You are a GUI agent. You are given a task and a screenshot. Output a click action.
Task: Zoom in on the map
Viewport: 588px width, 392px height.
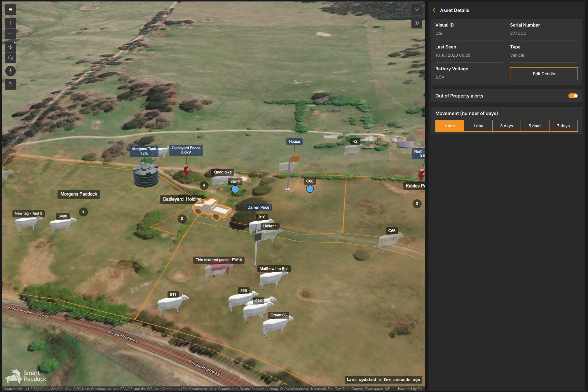click(x=11, y=23)
